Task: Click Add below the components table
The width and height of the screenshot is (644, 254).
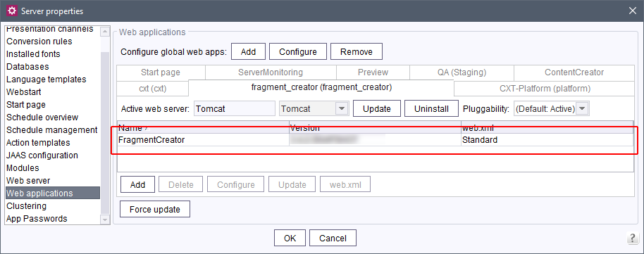Action: click(x=137, y=184)
